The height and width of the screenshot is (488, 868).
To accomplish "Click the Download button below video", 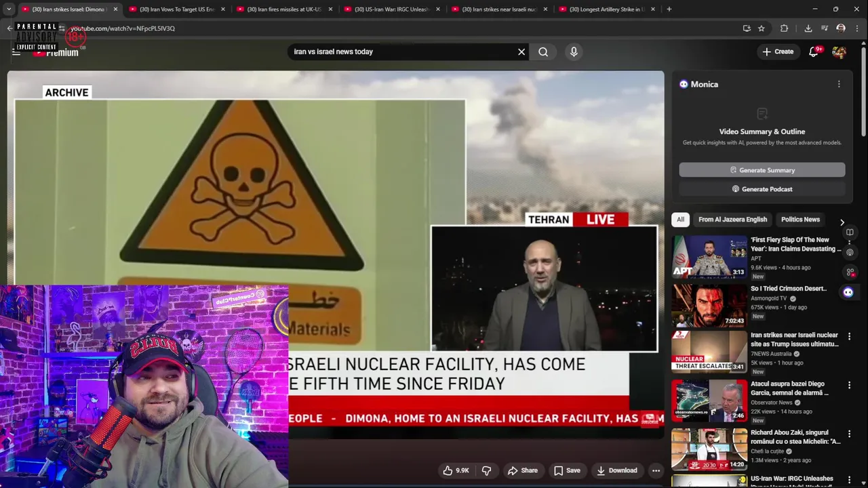I will [x=616, y=470].
